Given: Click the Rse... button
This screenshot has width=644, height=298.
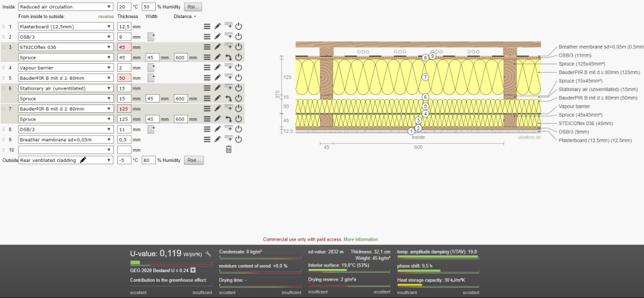Looking at the screenshot, I should click(x=193, y=160).
